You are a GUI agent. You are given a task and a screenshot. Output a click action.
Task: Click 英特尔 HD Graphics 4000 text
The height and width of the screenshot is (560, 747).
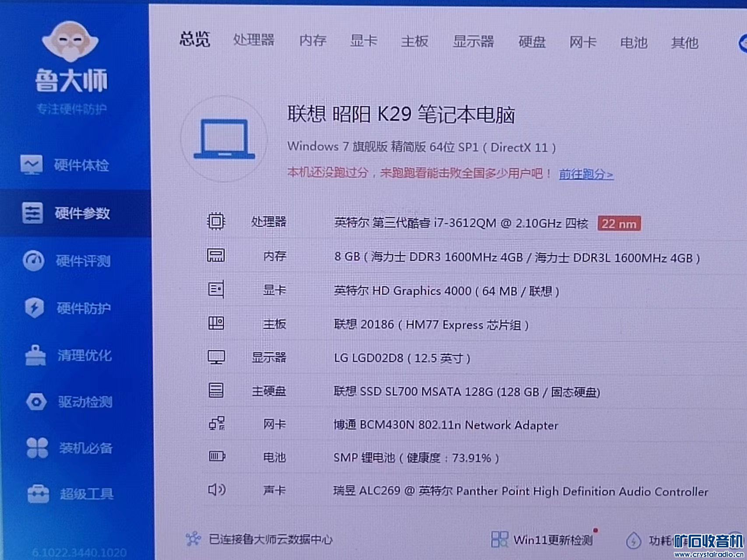click(x=447, y=290)
